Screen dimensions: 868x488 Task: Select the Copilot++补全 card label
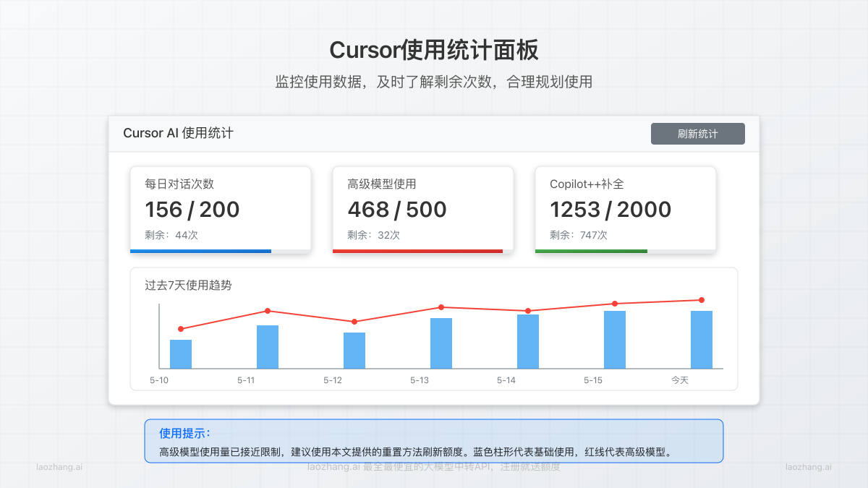coord(587,184)
